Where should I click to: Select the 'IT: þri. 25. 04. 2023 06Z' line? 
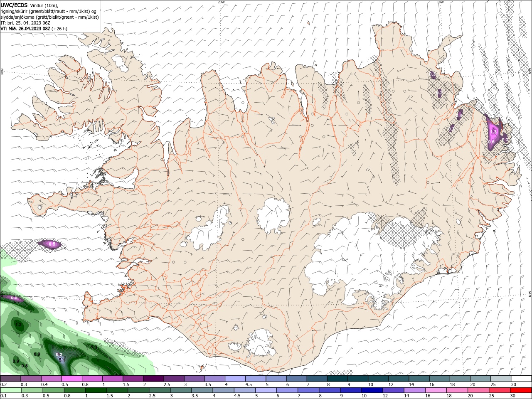[x=25, y=23]
